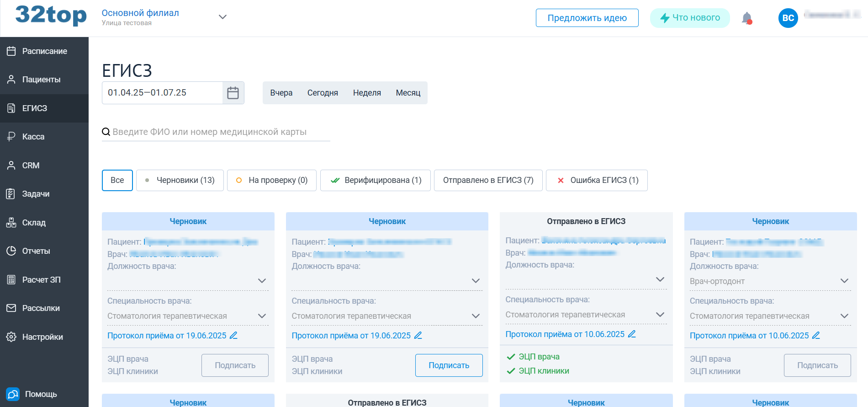Expand Должность врача dropdown in second card
This screenshot has width=868, height=407.
pos(476,281)
